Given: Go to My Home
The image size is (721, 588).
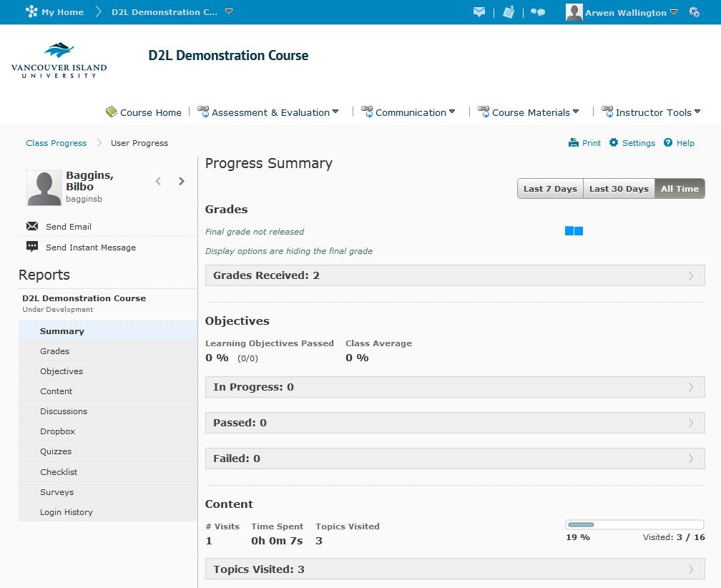Looking at the screenshot, I should 62,12.
